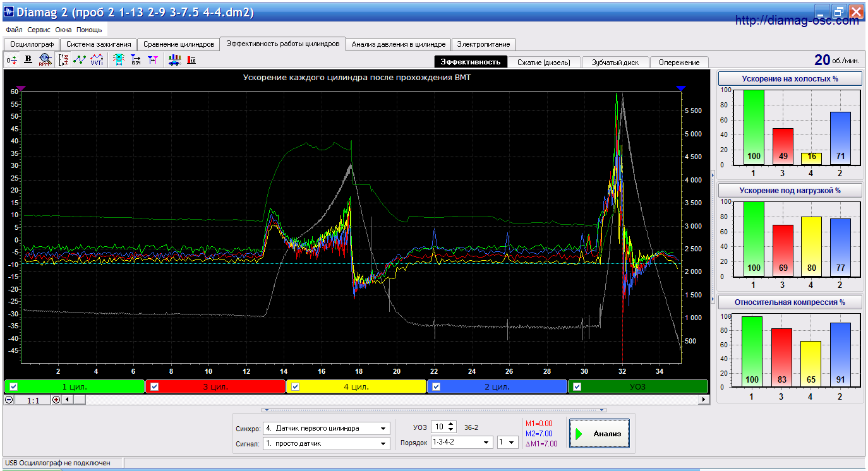
Task: Switch to the Осциллограф tab
Action: coord(32,44)
